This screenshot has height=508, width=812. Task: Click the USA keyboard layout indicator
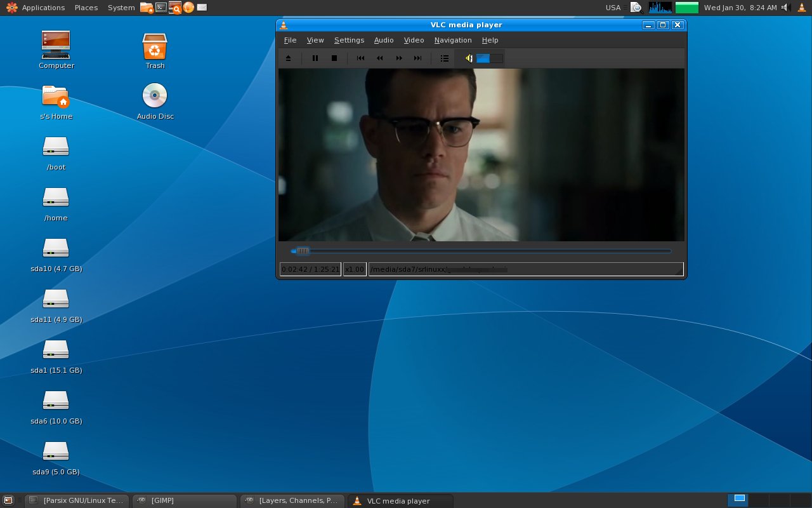[613, 8]
